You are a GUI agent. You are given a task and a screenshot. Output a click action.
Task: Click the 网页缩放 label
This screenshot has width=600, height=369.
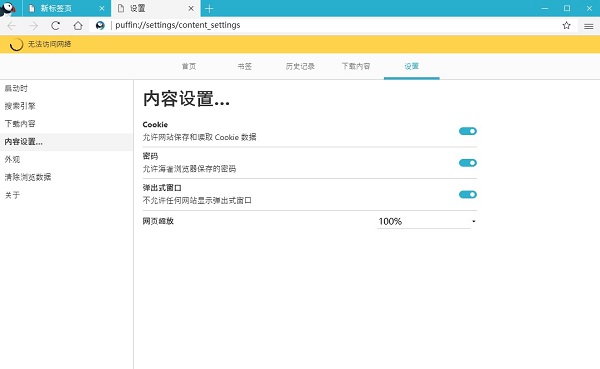pos(158,221)
